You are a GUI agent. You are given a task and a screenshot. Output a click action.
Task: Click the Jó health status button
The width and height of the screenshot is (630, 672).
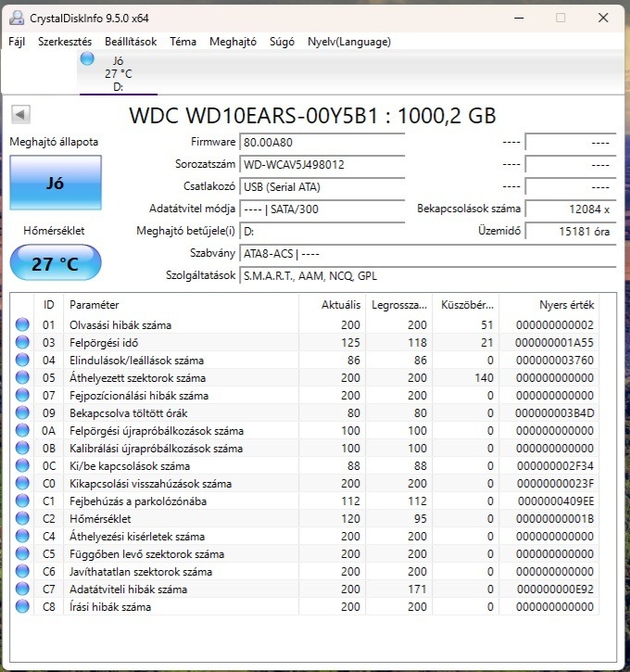tap(56, 183)
